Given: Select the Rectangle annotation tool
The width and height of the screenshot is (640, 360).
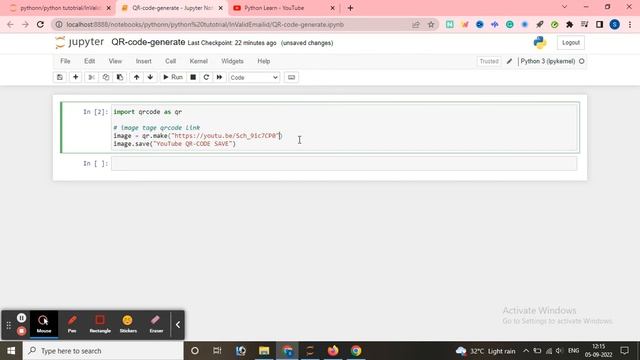Looking at the screenshot, I should pyautogui.click(x=100, y=324).
